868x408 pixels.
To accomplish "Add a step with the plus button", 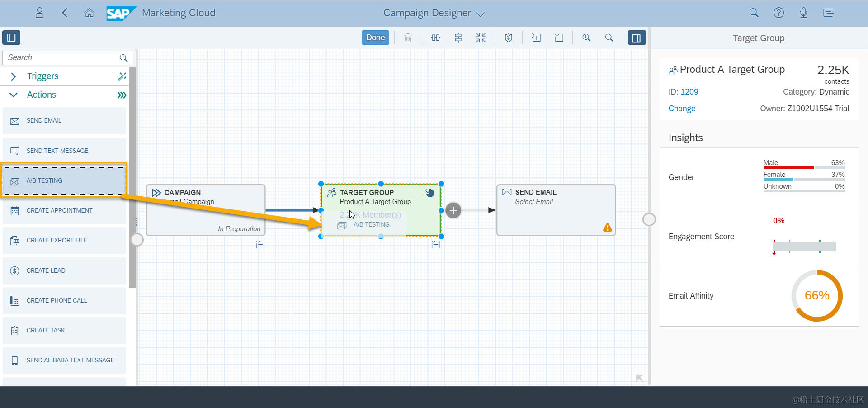I will pyautogui.click(x=453, y=210).
